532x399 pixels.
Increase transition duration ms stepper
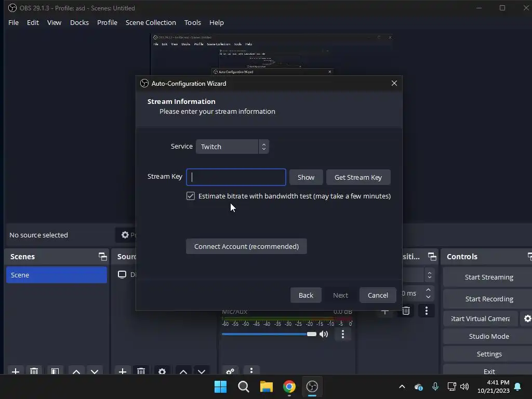click(x=428, y=290)
